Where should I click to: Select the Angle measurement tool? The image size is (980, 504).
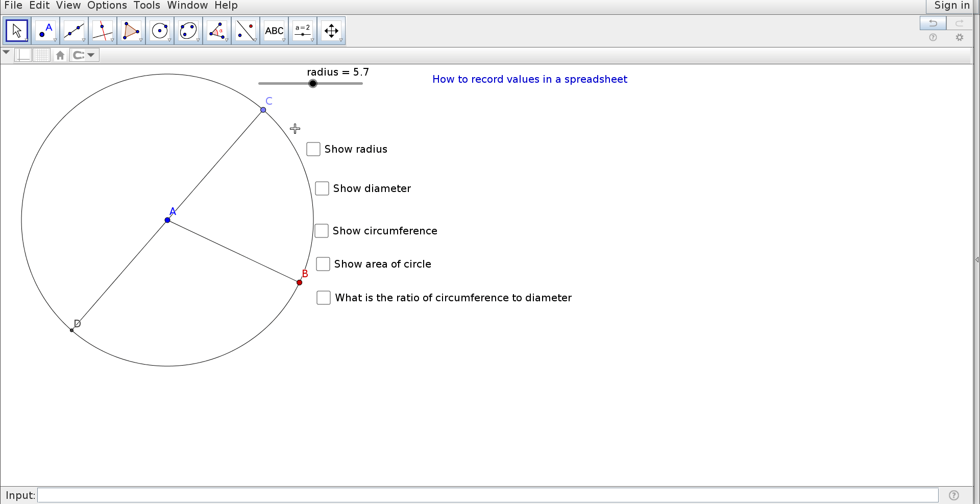[217, 31]
